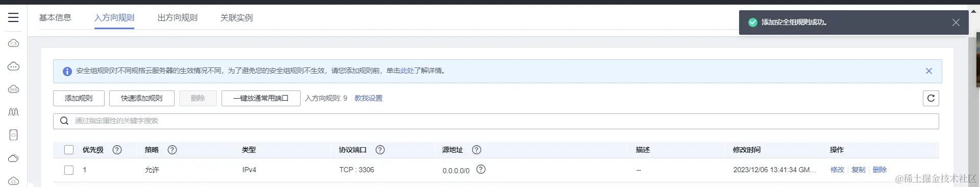This screenshot has width=980, height=187.
Task: Click help icon next to 优先级
Action: coord(117,150)
